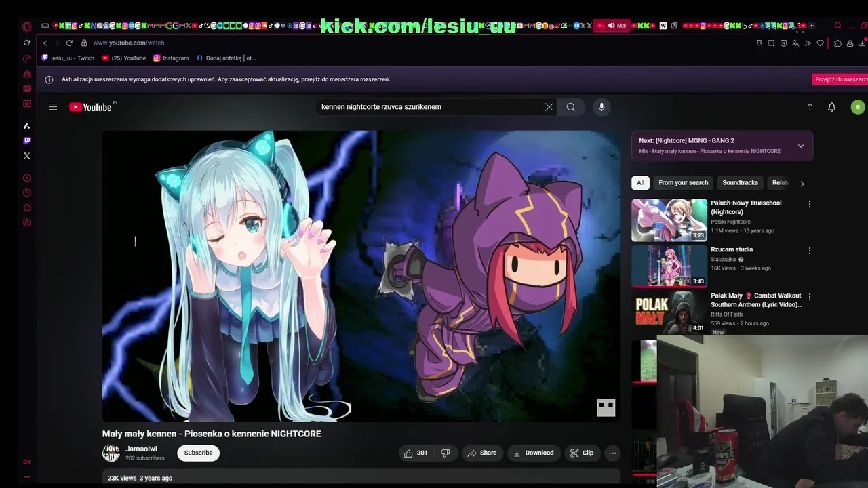Open Rzucam studia video thumbnail

(669, 266)
